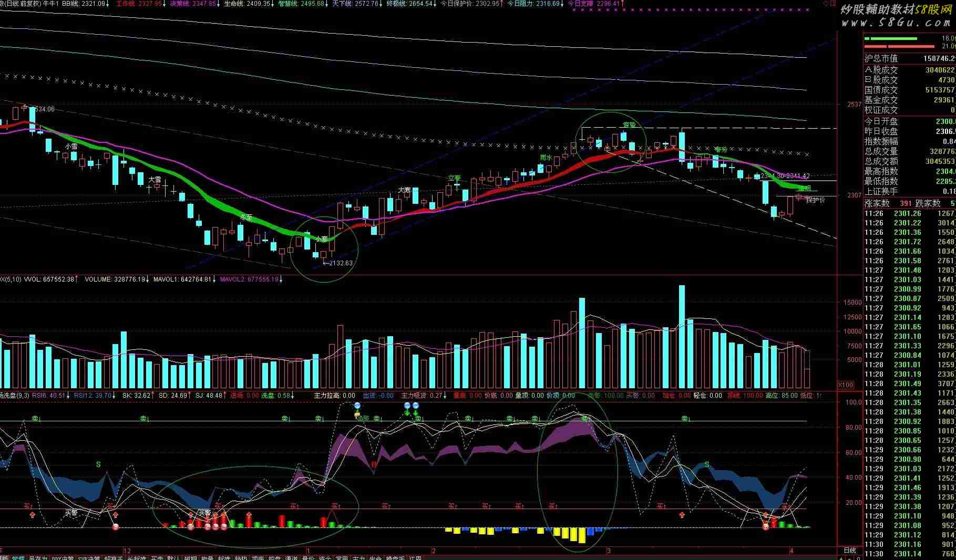This screenshot has height=560, width=956.
Task: Select the 昨日收盘 row
Action: click(x=910, y=131)
